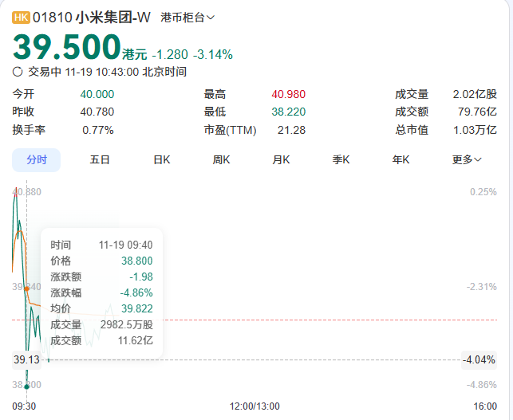
Task: Click the 总市值 value 1.03万亿
Action: point(475,130)
